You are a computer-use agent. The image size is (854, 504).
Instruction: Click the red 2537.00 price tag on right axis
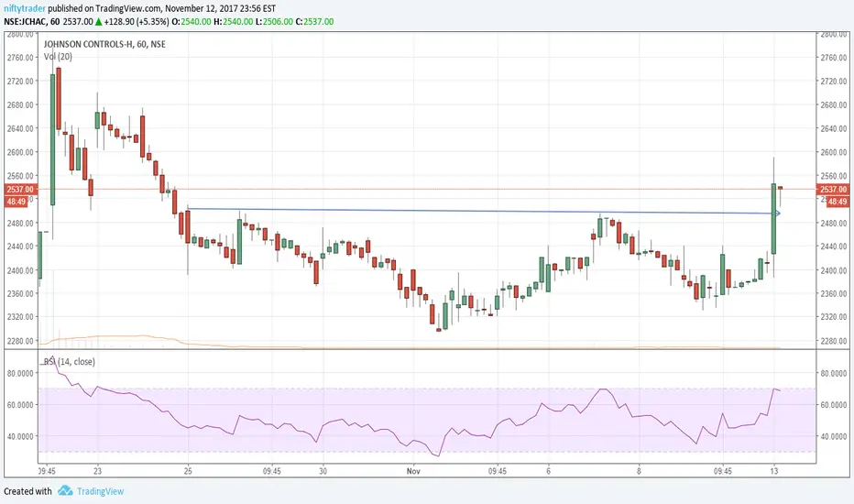833,190
